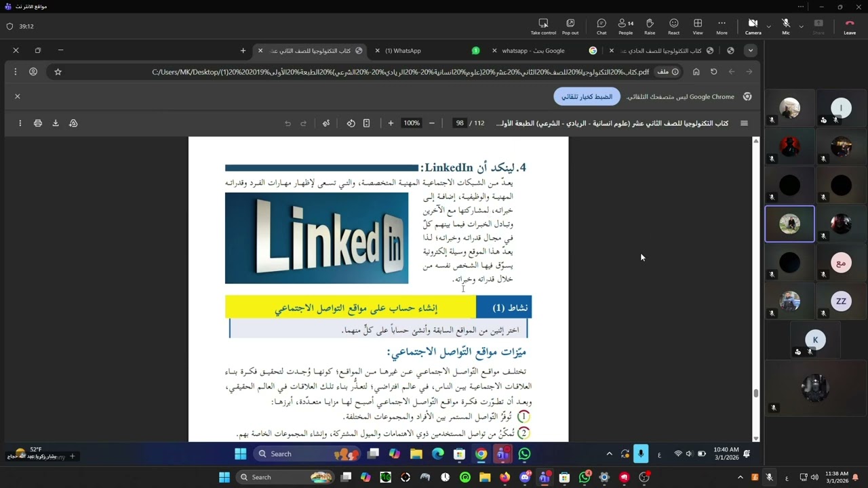Open the meeting Chat panel

pyautogui.click(x=601, y=26)
